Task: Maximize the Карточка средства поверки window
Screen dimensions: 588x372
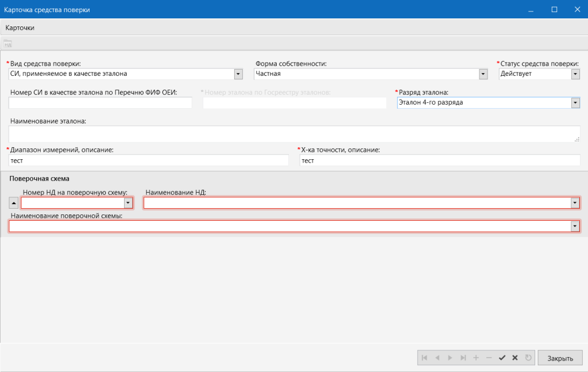Action: pos(554,9)
